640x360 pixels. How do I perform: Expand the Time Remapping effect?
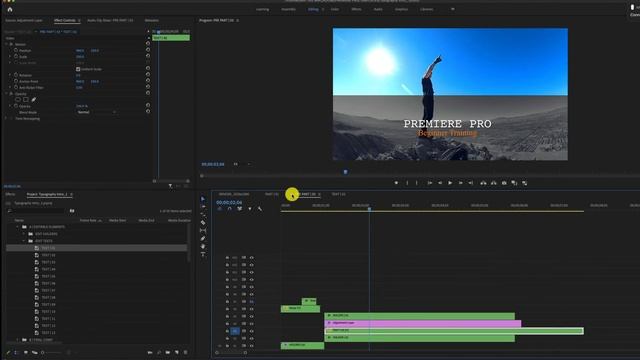pos(6,118)
